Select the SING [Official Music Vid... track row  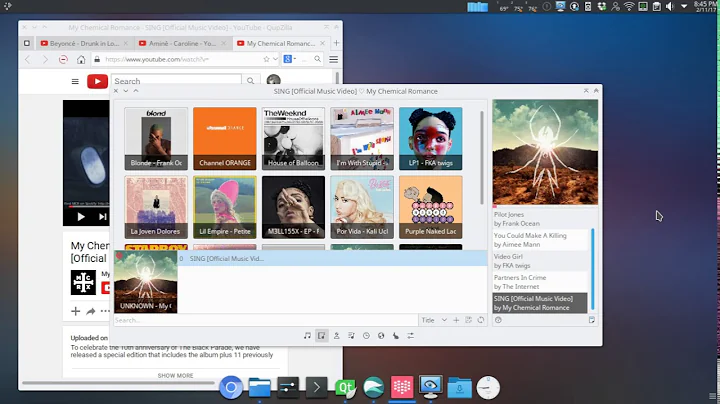point(332,258)
